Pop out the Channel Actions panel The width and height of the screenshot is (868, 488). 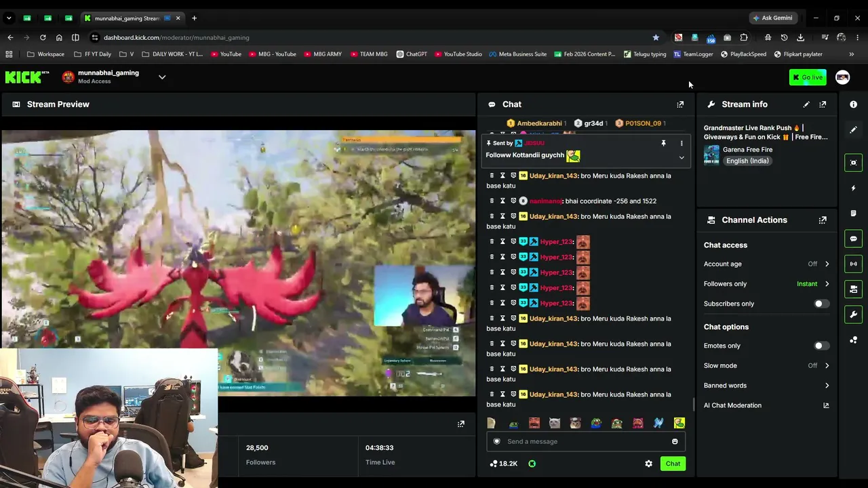point(823,220)
